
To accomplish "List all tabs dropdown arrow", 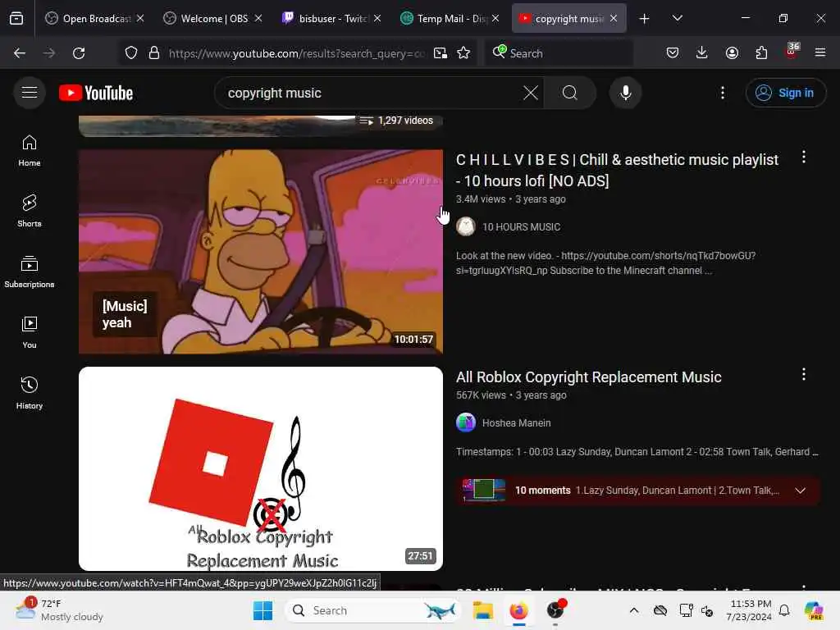I will (x=677, y=18).
